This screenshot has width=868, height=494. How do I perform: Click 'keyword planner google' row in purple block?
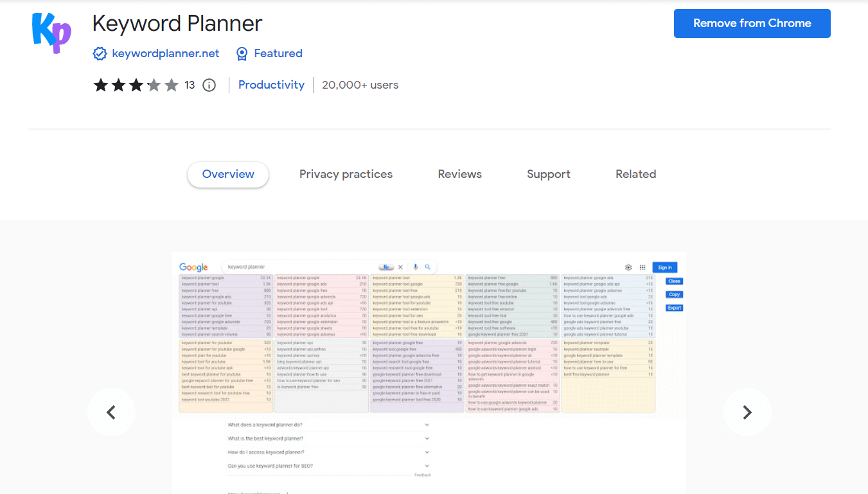point(226,278)
